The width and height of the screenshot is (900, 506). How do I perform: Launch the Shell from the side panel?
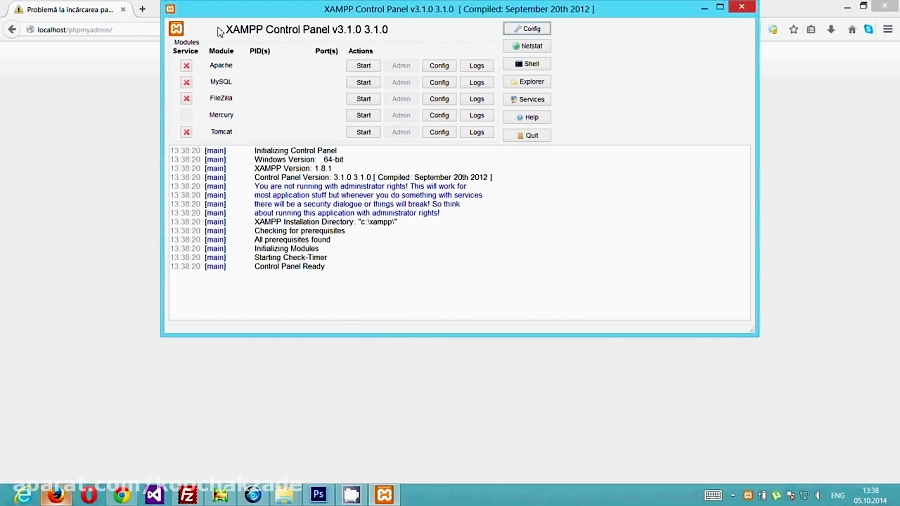tap(527, 64)
